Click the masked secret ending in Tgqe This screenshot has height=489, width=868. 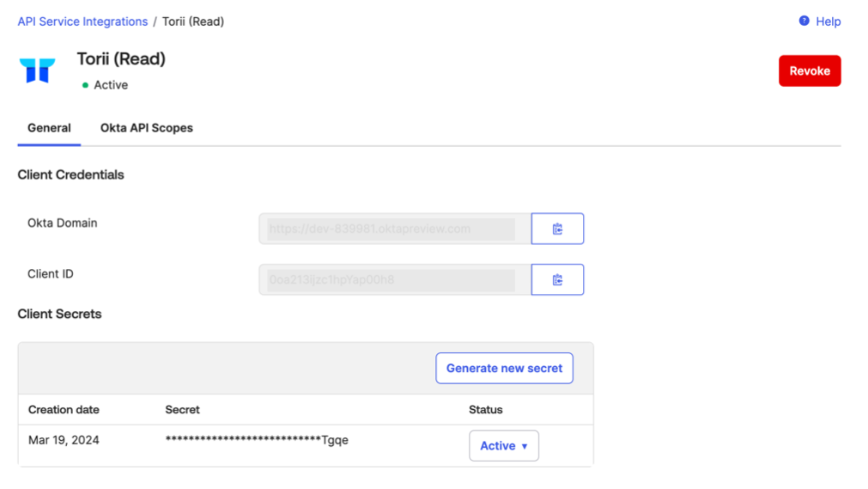point(257,440)
